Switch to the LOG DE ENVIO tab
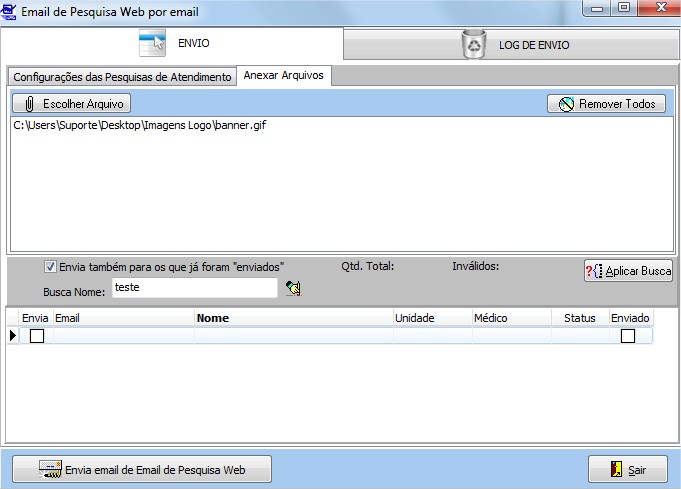This screenshot has height=489, width=681. (x=511, y=44)
